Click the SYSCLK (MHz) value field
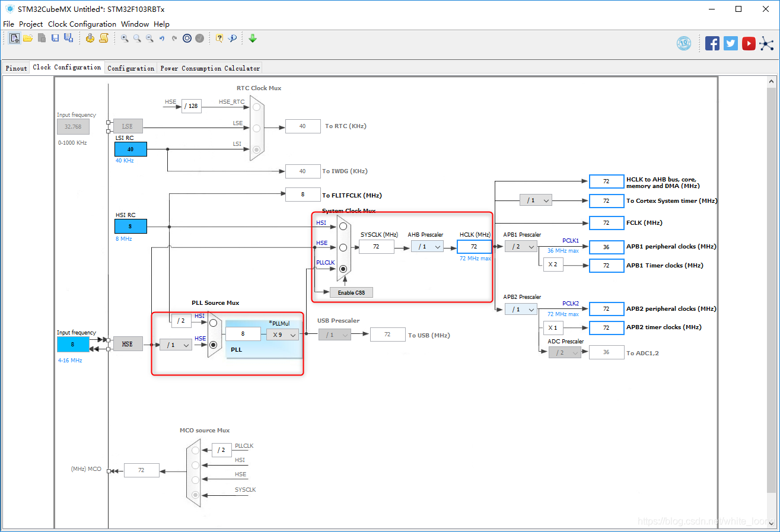 376,246
